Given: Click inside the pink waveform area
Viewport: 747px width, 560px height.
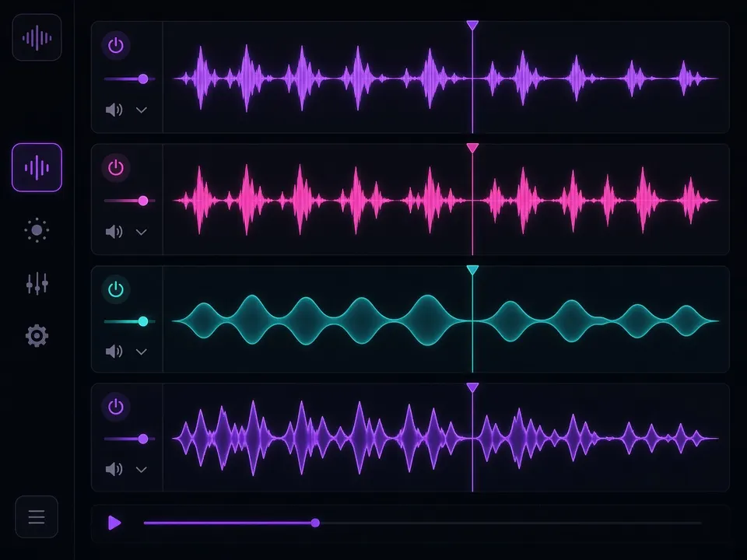Looking at the screenshot, I should tap(445, 200).
